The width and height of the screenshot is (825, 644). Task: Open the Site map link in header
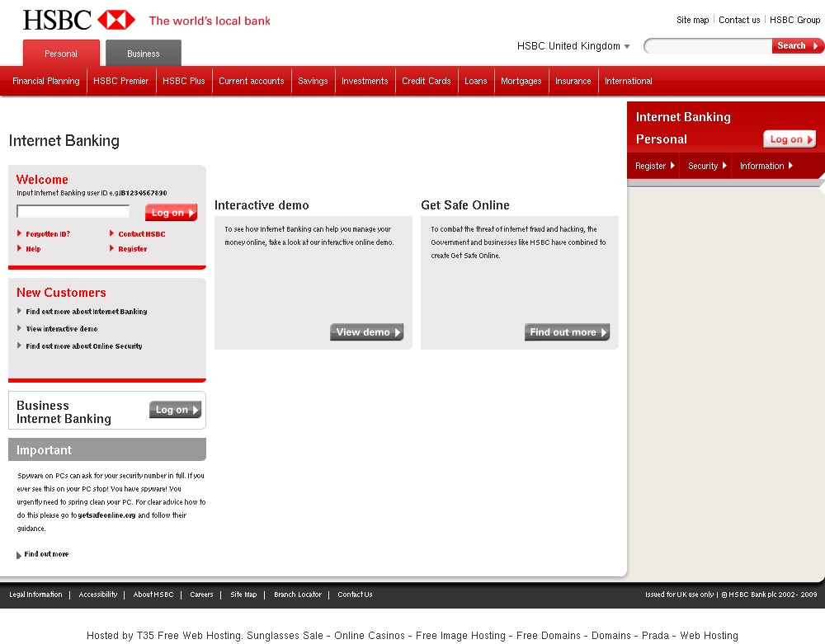coord(692,20)
